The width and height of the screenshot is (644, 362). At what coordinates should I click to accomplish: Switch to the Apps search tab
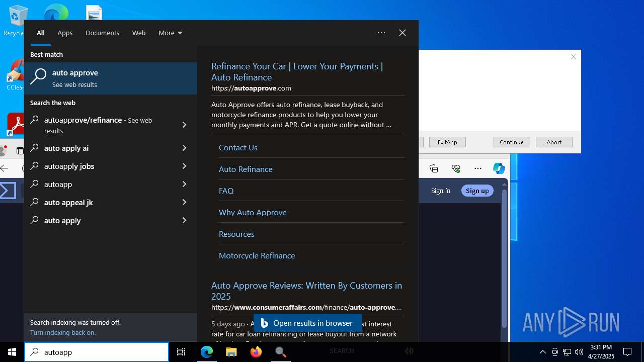65,33
